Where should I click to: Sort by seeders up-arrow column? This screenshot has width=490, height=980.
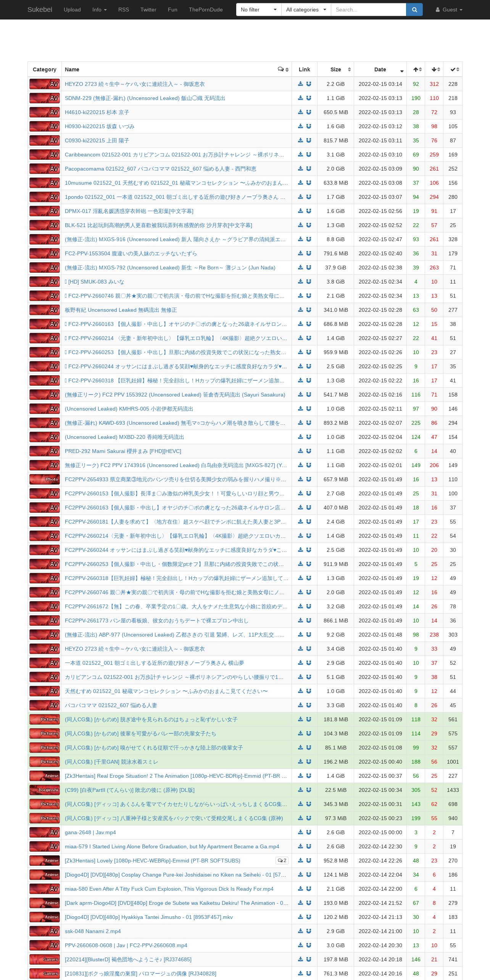click(416, 69)
